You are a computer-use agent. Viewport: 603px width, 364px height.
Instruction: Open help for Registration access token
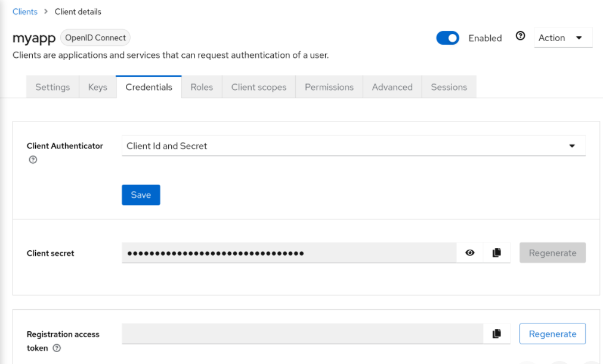(x=57, y=347)
